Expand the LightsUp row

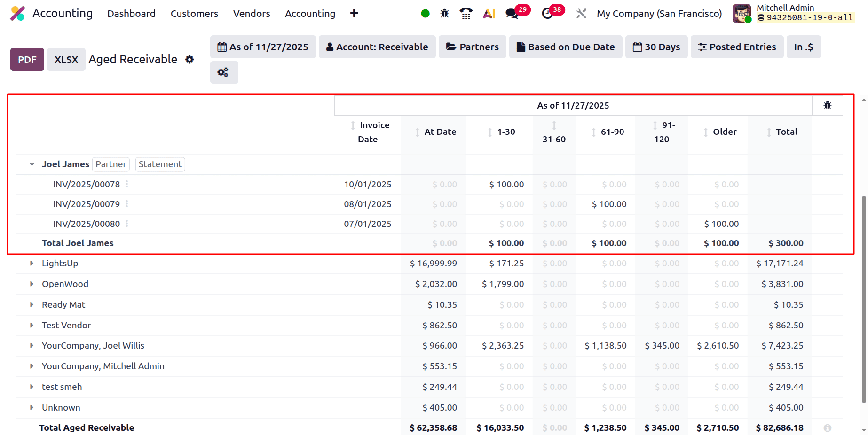(32, 264)
